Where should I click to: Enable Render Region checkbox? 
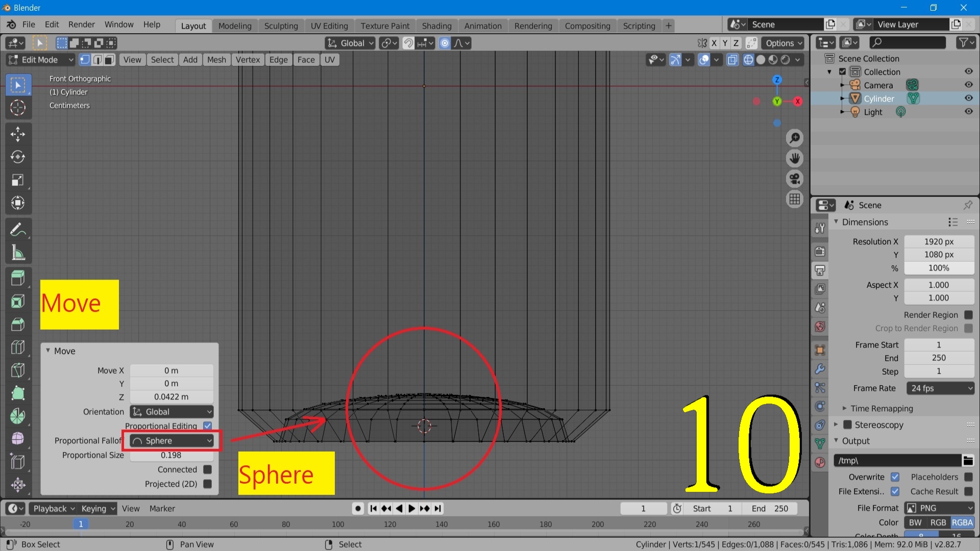(968, 315)
